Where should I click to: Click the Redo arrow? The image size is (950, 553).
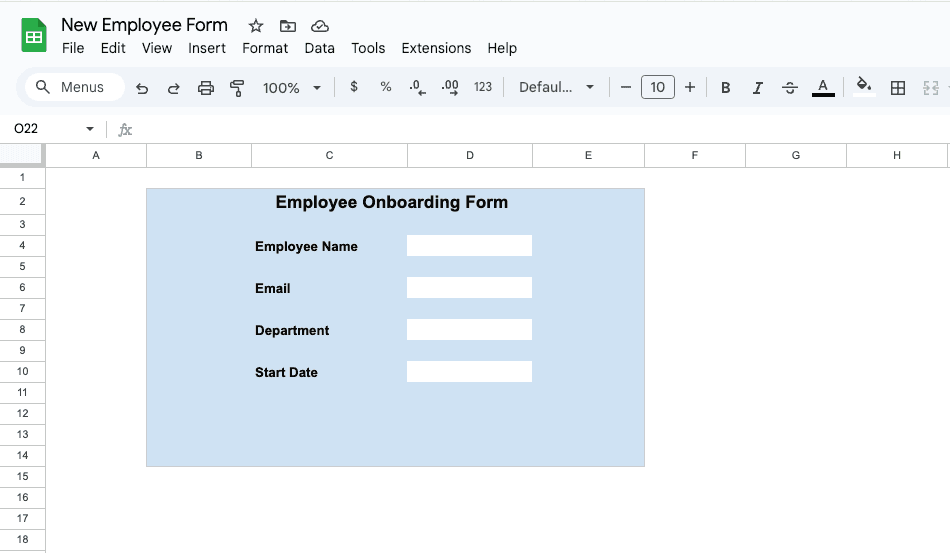173,88
